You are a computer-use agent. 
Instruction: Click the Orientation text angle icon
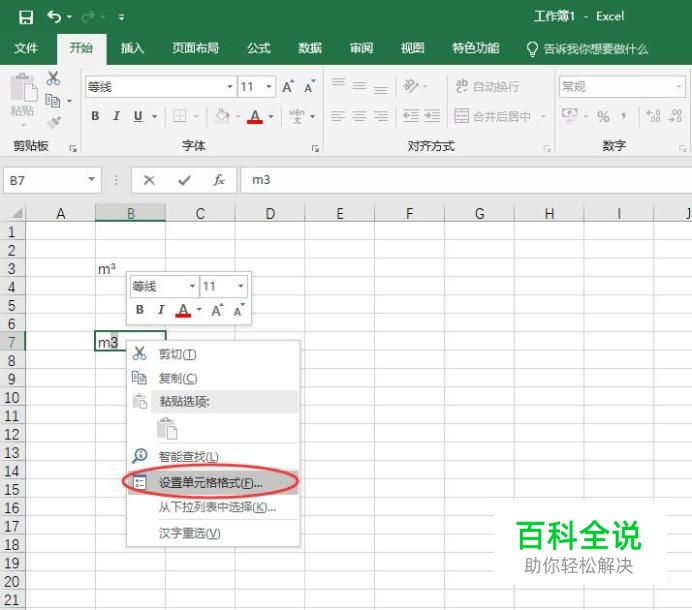click(x=411, y=86)
